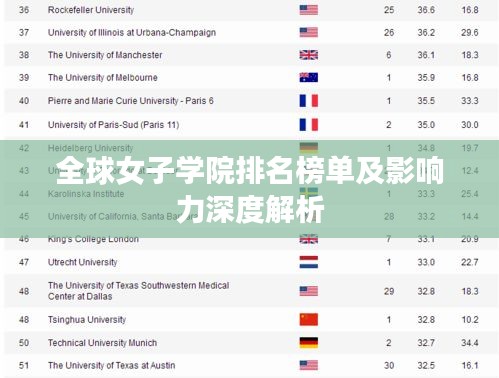Select value 33.3 in Pierre and Marie Curie row
The height and width of the screenshot is (378, 499).
coord(470,100)
